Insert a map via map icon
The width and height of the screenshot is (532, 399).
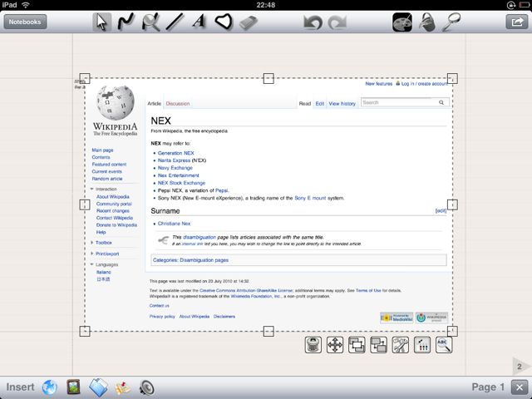(123, 388)
